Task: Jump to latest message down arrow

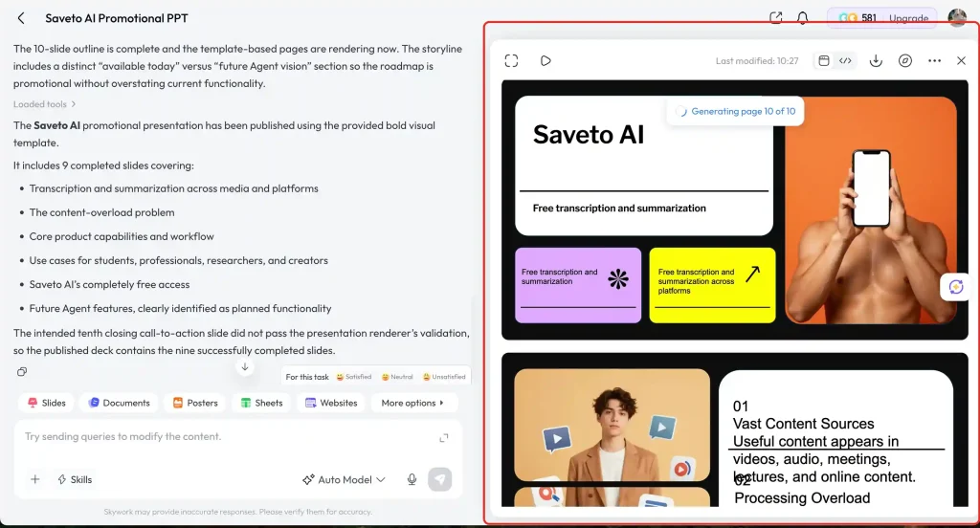Action: tap(245, 367)
